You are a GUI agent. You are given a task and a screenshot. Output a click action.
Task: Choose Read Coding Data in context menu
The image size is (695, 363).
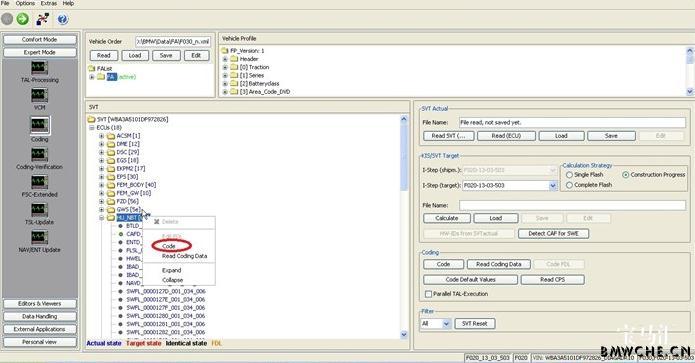[x=184, y=256]
